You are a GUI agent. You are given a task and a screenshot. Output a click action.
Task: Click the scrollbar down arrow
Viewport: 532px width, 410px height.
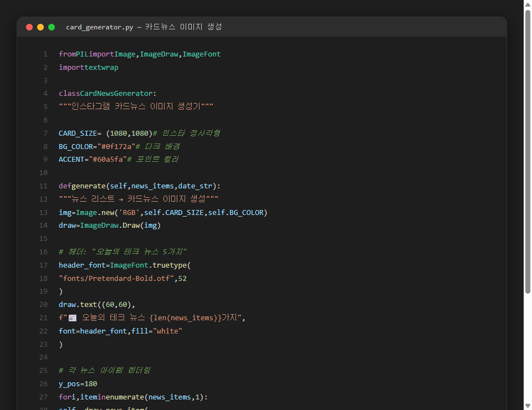click(528, 406)
